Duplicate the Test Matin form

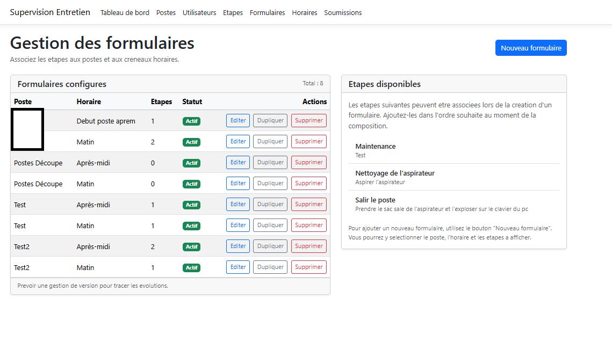coord(270,225)
